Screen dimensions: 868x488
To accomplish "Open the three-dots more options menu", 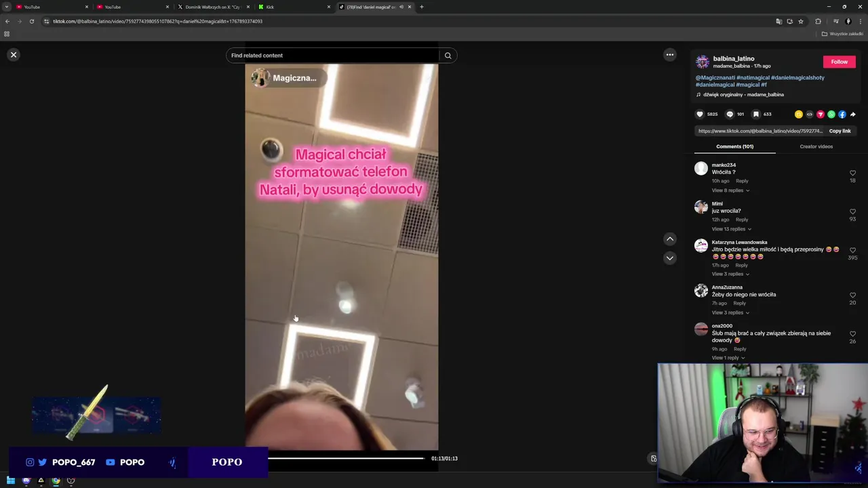I will click(669, 55).
